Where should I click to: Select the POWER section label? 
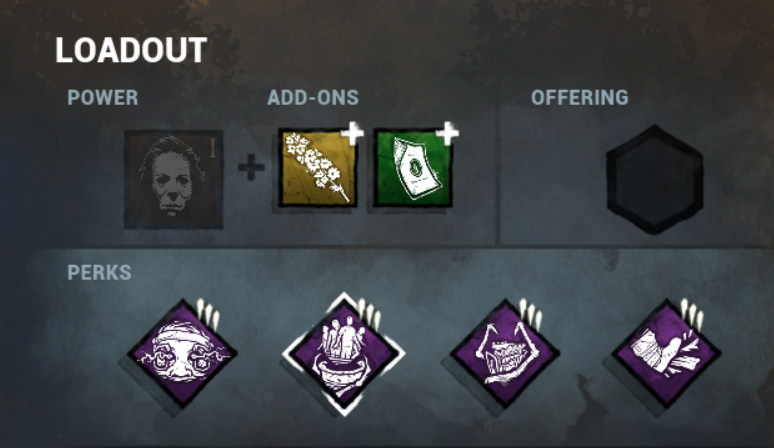click(x=103, y=98)
